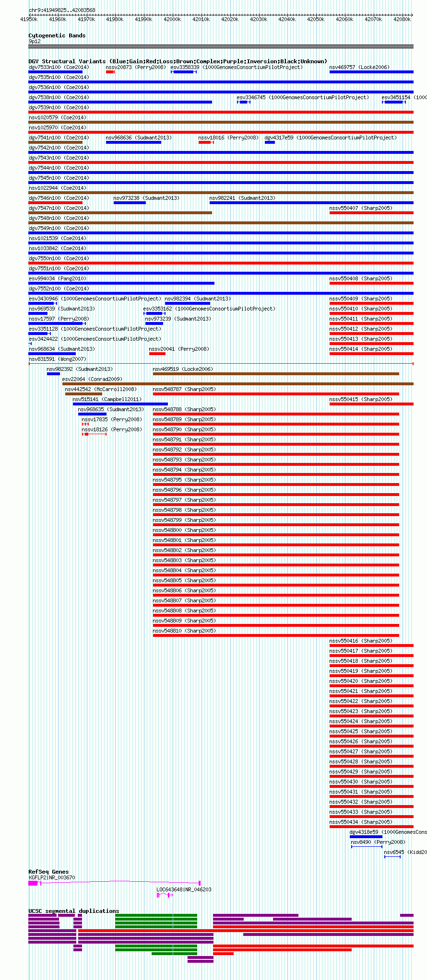Click nssv550434 (Sharp2005) label

361,822
